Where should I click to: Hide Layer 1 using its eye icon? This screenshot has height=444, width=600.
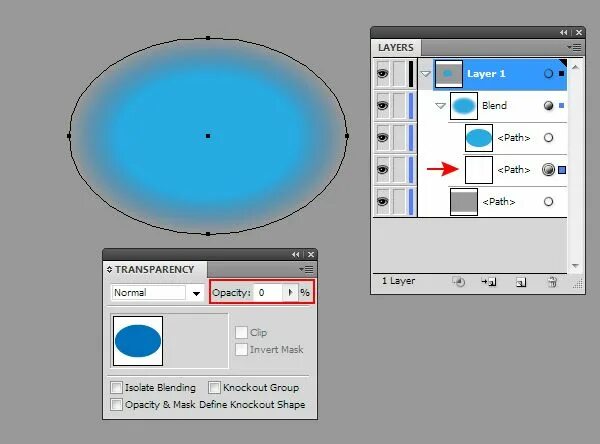coord(382,73)
